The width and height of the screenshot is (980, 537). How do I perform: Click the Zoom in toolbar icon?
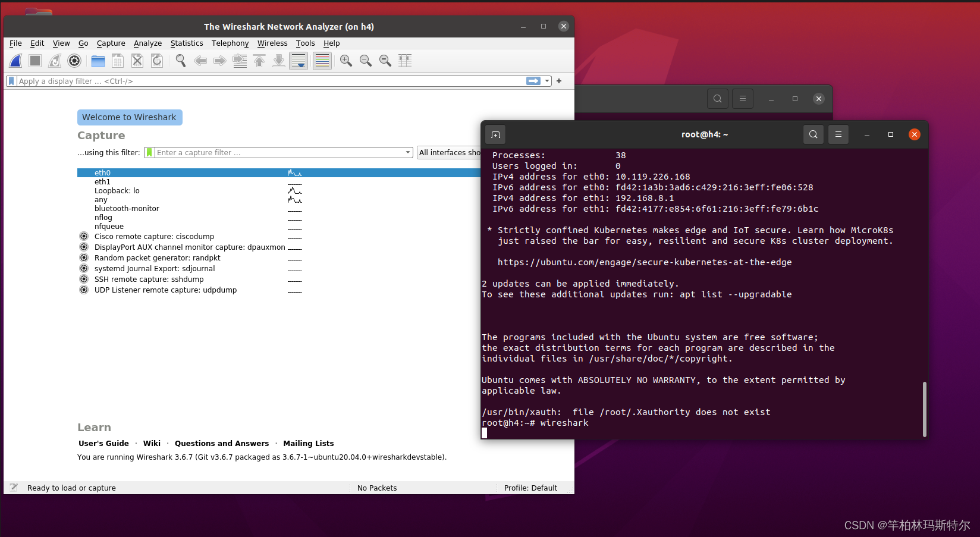pyautogui.click(x=345, y=61)
